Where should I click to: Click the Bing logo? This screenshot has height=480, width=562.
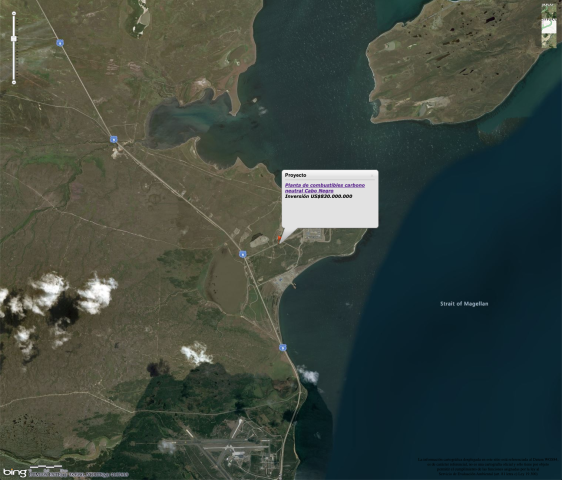point(15,472)
